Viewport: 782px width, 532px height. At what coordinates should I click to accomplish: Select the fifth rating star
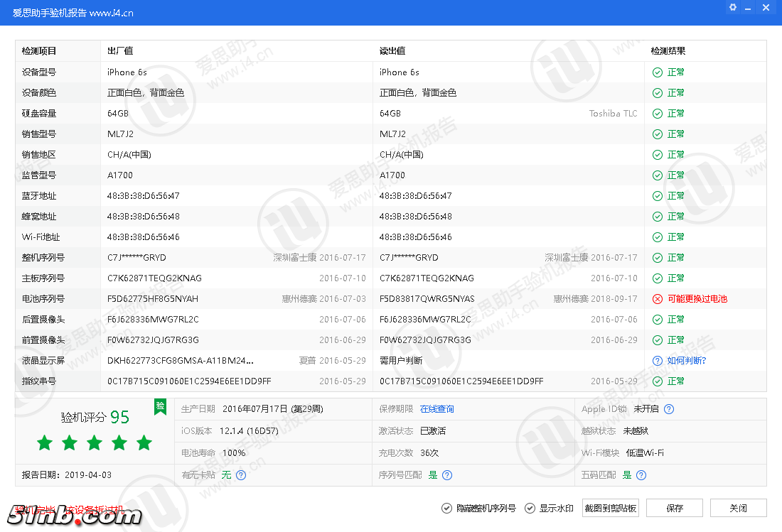[x=144, y=443]
